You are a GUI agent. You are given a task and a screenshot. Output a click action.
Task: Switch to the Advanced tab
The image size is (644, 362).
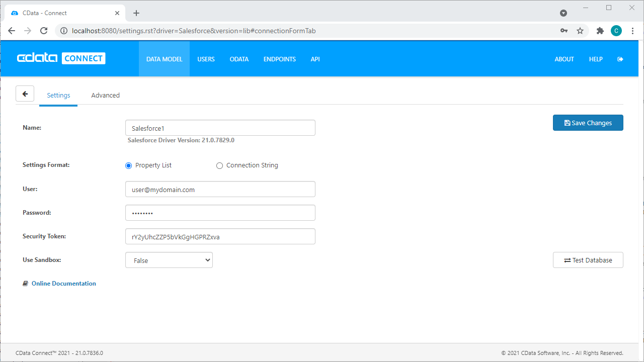click(x=105, y=96)
